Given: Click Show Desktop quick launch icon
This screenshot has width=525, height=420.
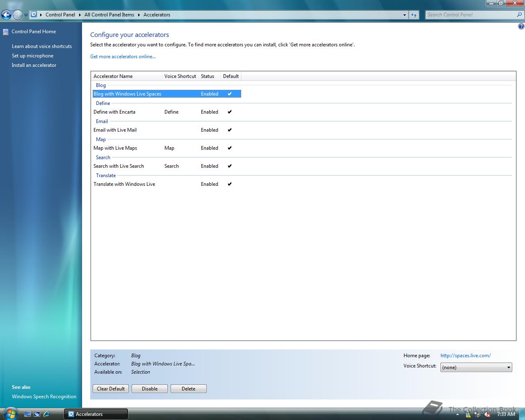Looking at the screenshot, I should coord(27,414).
